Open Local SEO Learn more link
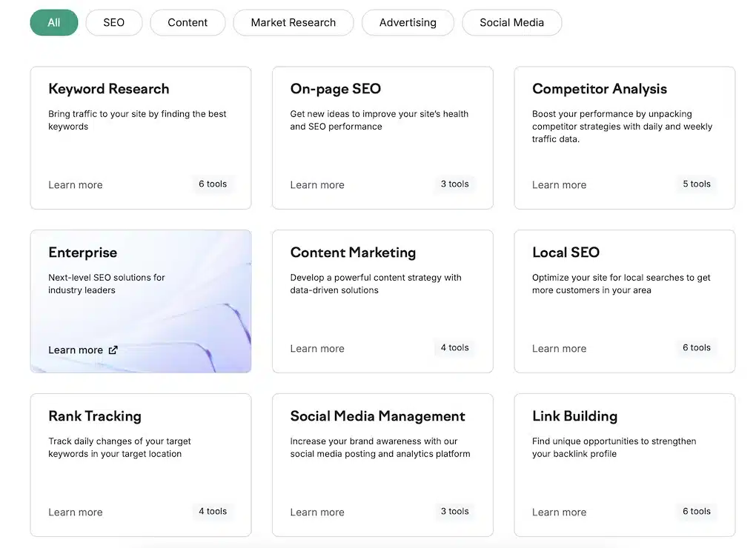 click(559, 348)
